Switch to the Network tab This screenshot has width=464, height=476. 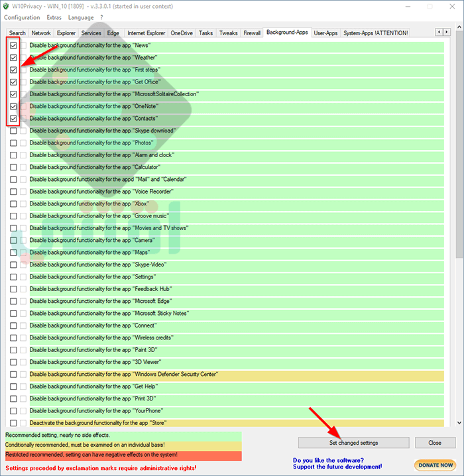(x=41, y=33)
